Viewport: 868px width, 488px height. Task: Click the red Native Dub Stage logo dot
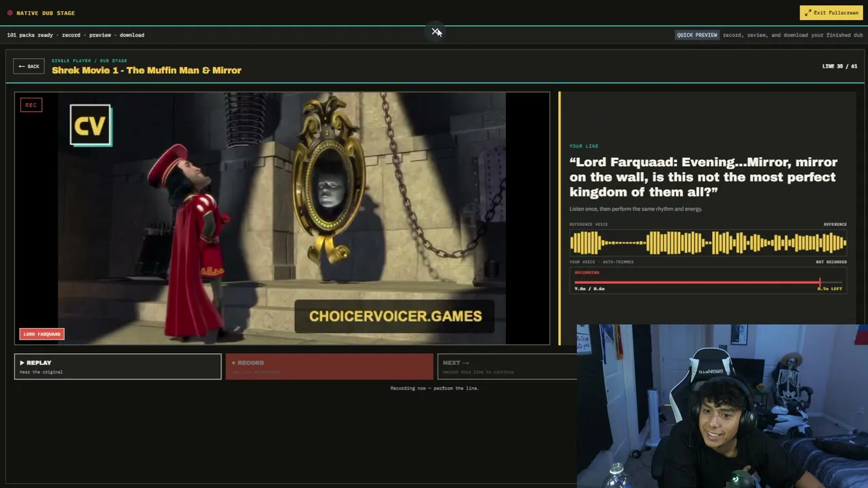[x=10, y=13]
